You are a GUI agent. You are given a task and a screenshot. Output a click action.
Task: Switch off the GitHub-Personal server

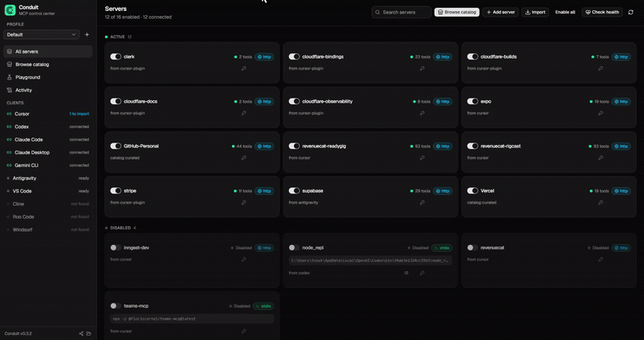coord(116,146)
